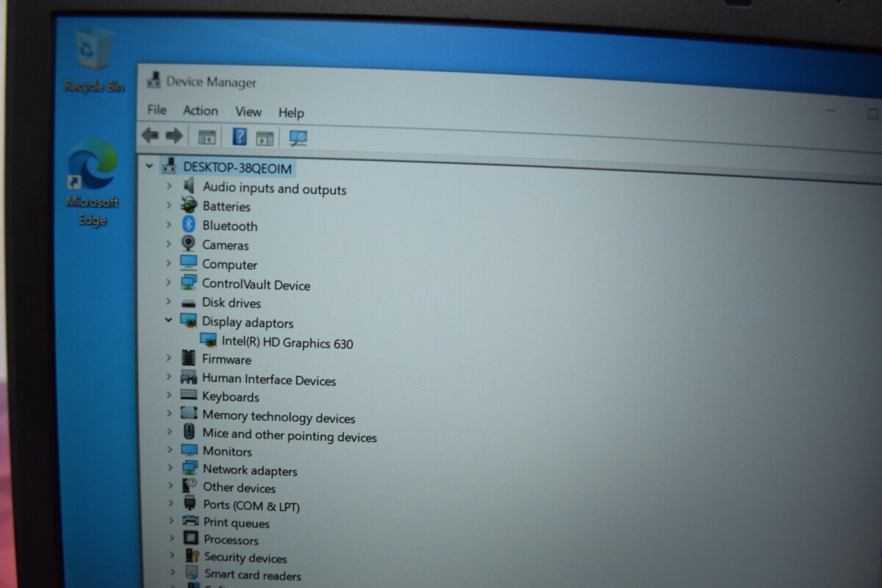Screen dimensions: 882x588
Task: Expand the Batteries category arrow
Action: (x=169, y=206)
